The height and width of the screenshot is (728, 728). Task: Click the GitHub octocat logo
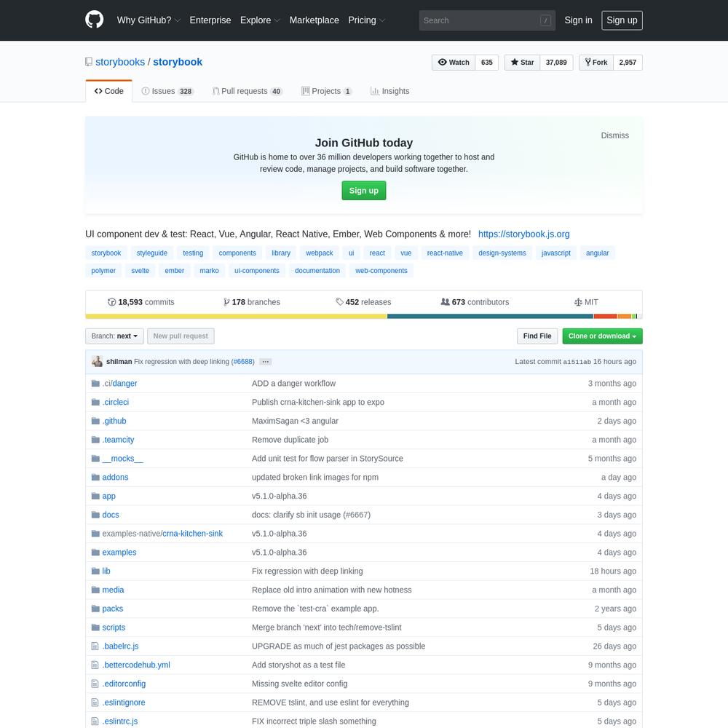pyautogui.click(x=95, y=20)
